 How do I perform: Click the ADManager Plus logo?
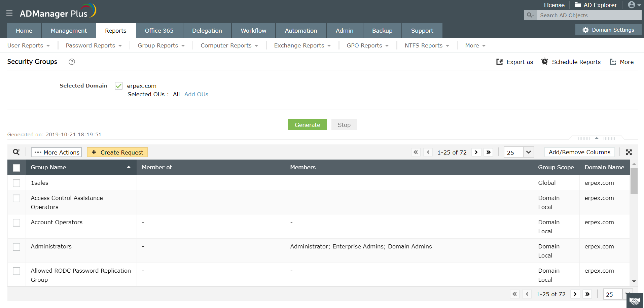[x=58, y=11]
